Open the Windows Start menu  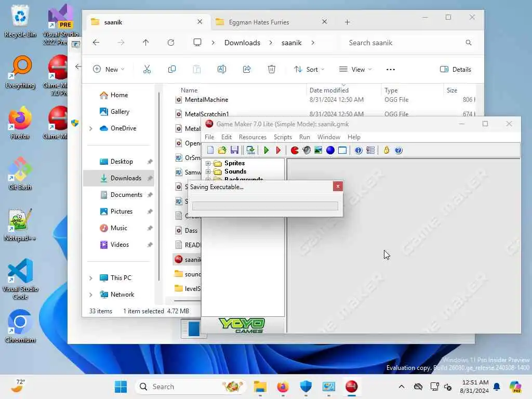(x=121, y=387)
